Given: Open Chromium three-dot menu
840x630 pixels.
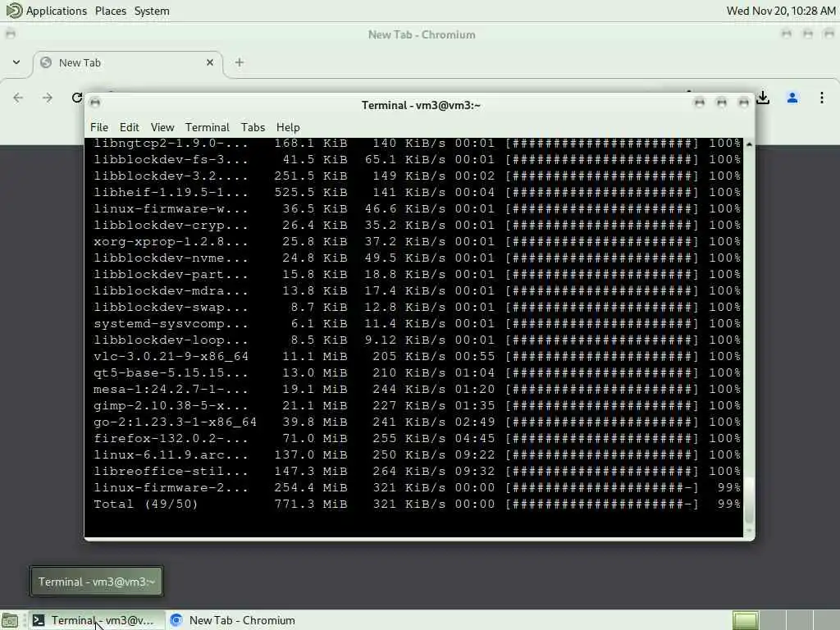Looking at the screenshot, I should click(x=822, y=98).
